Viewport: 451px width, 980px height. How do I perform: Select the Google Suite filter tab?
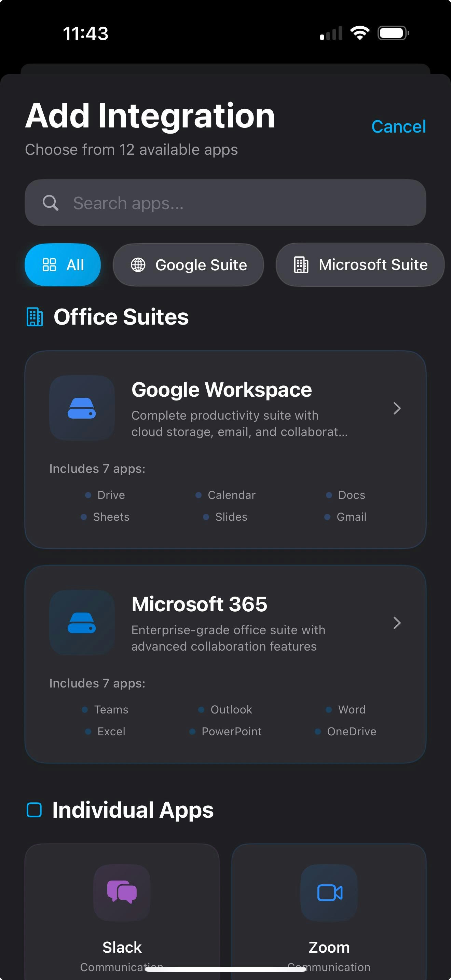coord(189,265)
